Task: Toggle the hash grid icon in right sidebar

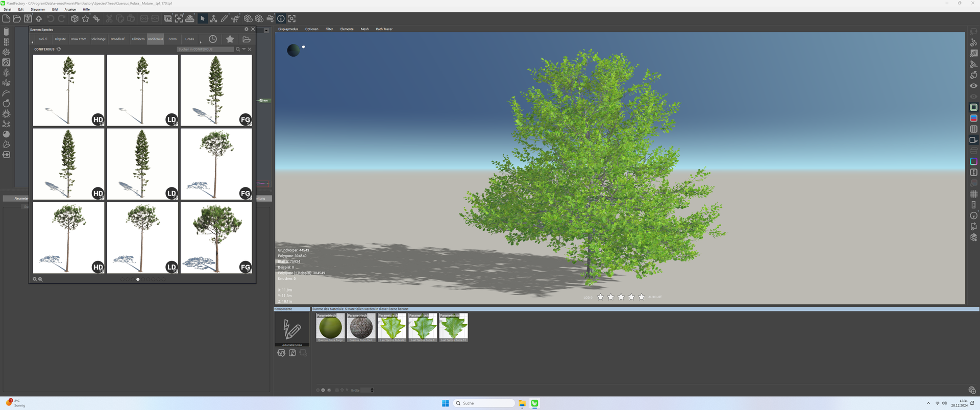Action: [x=974, y=194]
